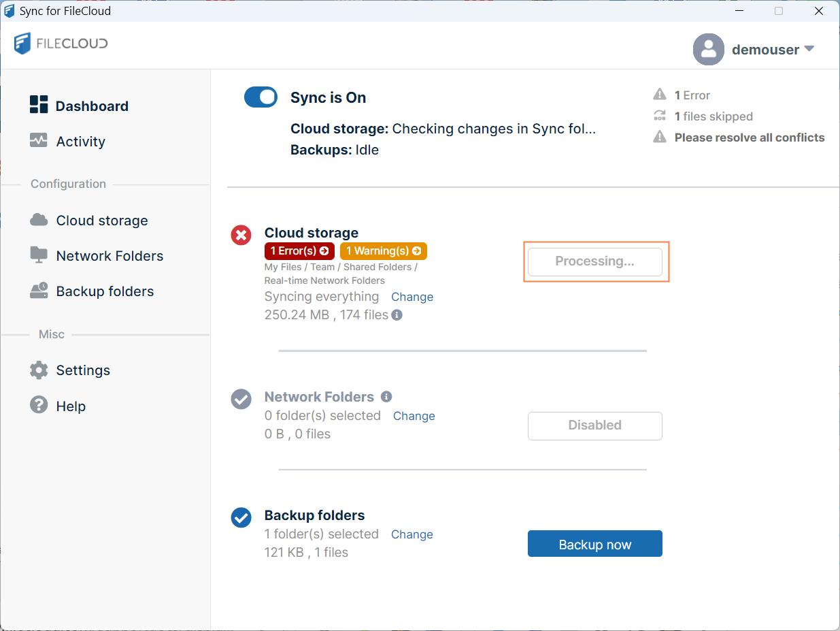Open the demouser account dropdown arrow

point(809,49)
